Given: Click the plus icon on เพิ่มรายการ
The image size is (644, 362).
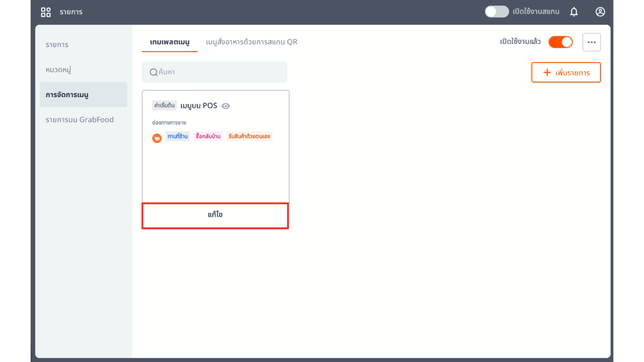Looking at the screenshot, I should coord(547,72).
